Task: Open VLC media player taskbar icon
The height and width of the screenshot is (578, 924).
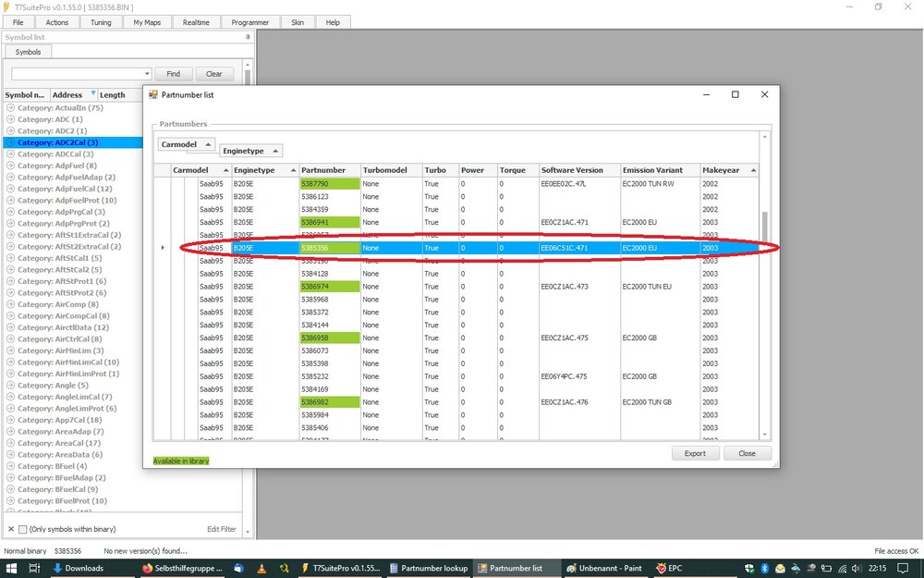Action: point(261,568)
